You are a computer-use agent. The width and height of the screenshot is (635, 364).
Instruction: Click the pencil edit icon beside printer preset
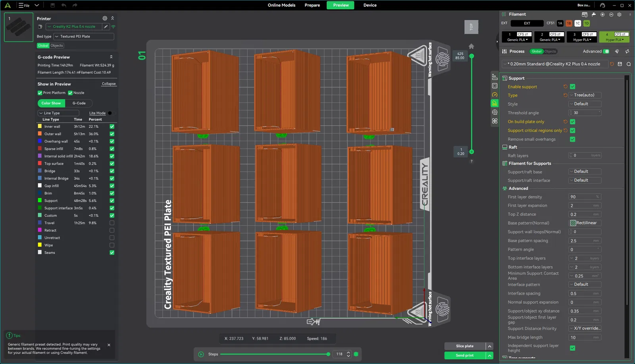[106, 27]
